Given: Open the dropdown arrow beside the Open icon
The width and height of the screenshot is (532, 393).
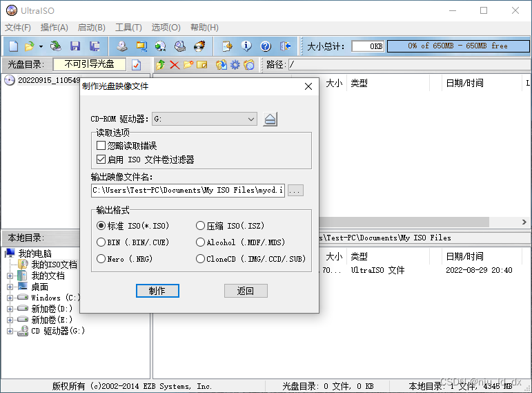Looking at the screenshot, I should click(41, 46).
